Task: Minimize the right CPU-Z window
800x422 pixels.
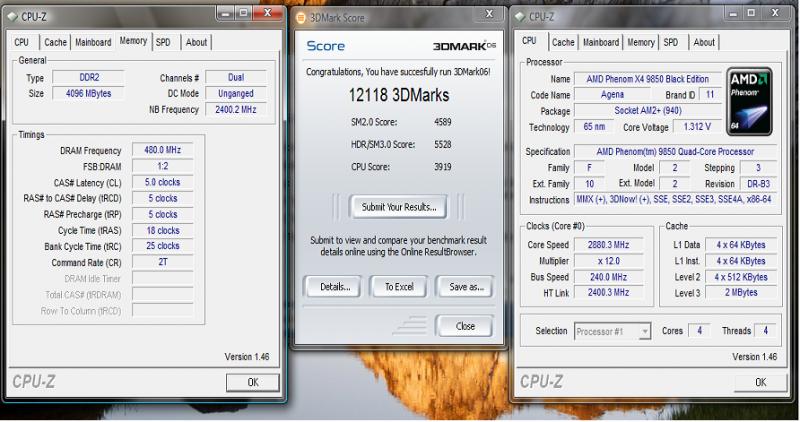Action: (x=733, y=14)
